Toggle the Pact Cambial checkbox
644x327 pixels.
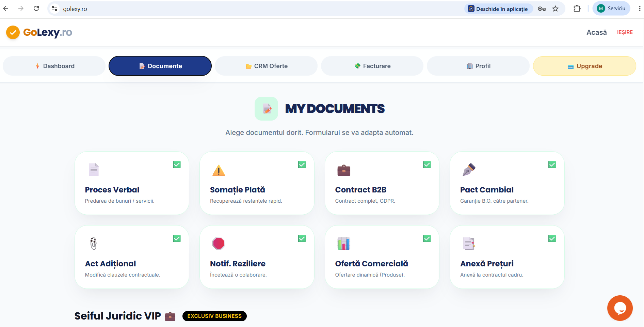tap(552, 165)
